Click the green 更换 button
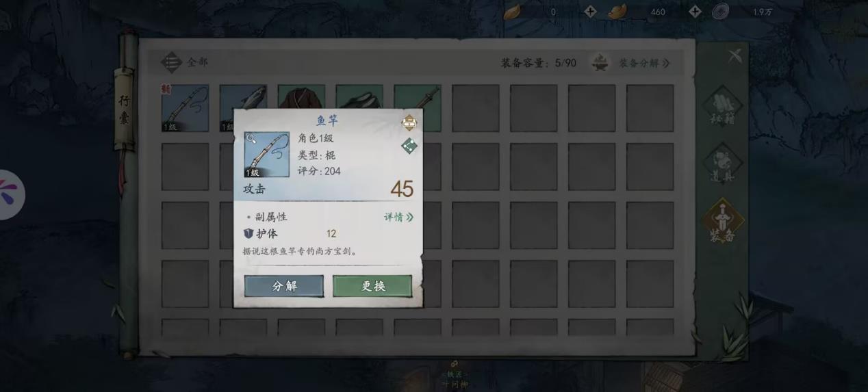Viewport: 868px width, 392px height. click(372, 286)
